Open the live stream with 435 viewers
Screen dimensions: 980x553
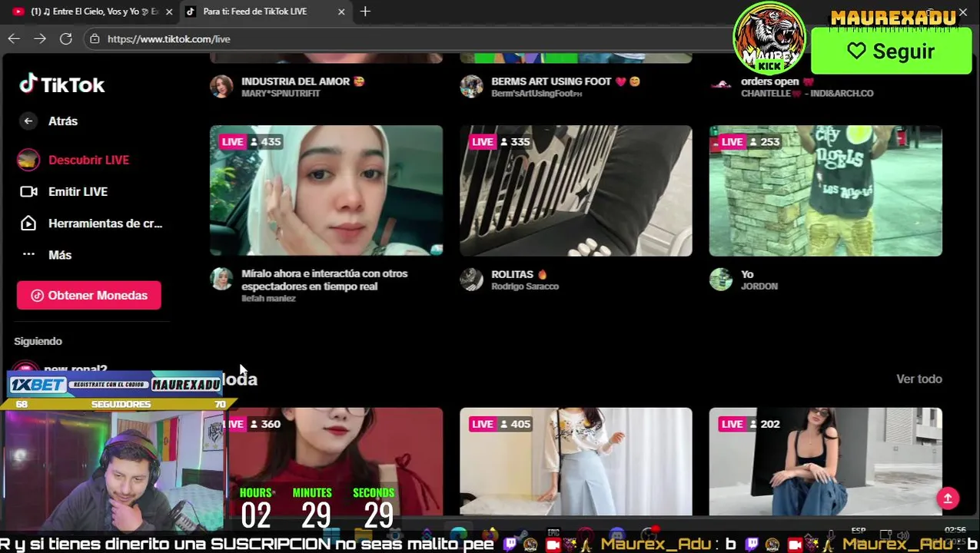[326, 190]
